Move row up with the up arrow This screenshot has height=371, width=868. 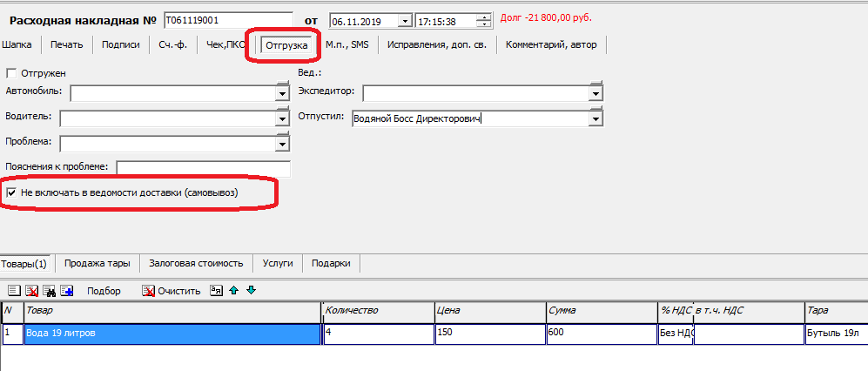click(x=233, y=291)
